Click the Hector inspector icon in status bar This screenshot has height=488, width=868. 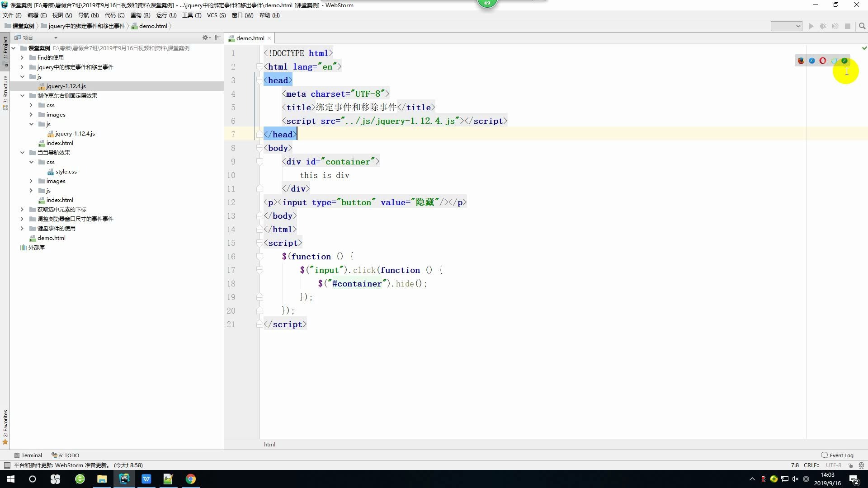coord(861,465)
